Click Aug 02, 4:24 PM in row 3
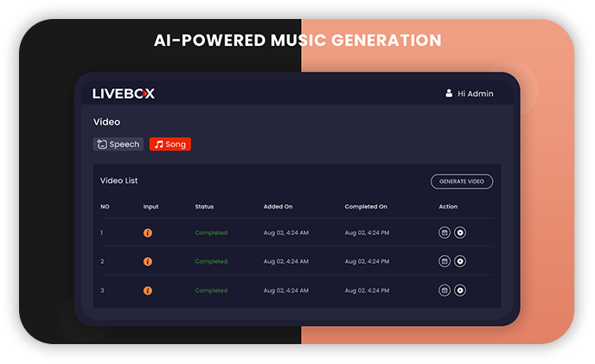The image size is (595, 364). tap(367, 291)
